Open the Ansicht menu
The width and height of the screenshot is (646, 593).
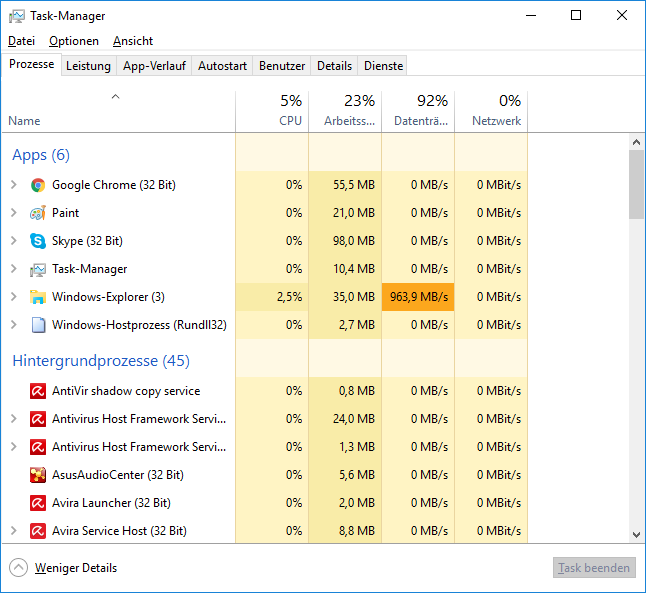pyautogui.click(x=133, y=41)
